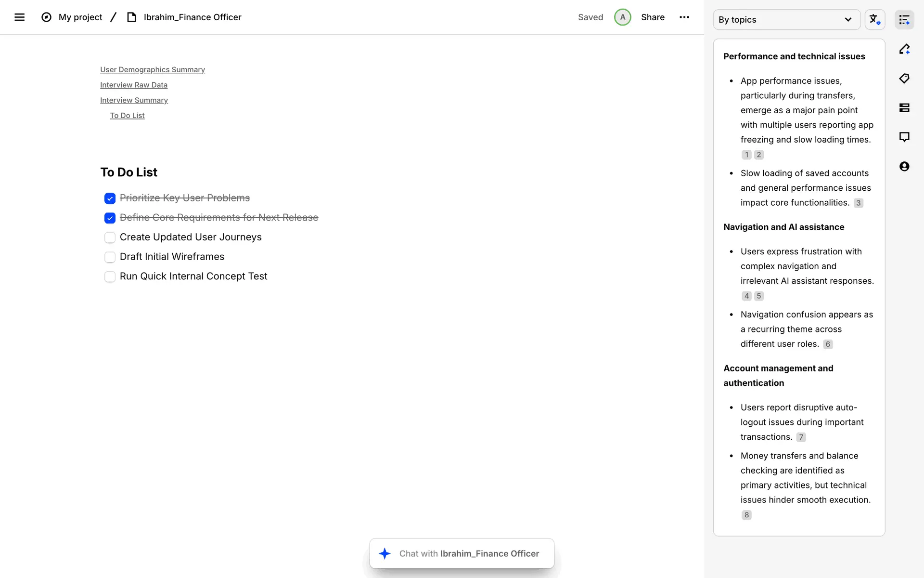Open the comments panel icon
This screenshot has height=578, width=924.
pyautogui.click(x=904, y=137)
